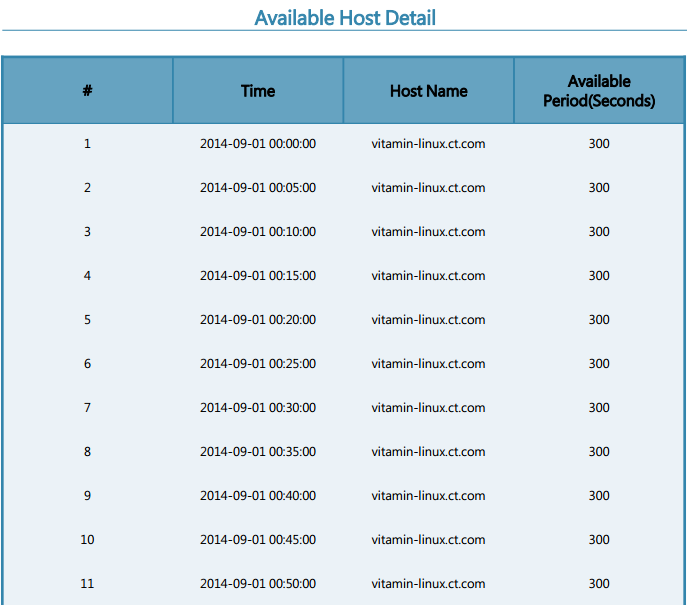Click vitamin-linux.ct.com in row 2

coord(428,188)
